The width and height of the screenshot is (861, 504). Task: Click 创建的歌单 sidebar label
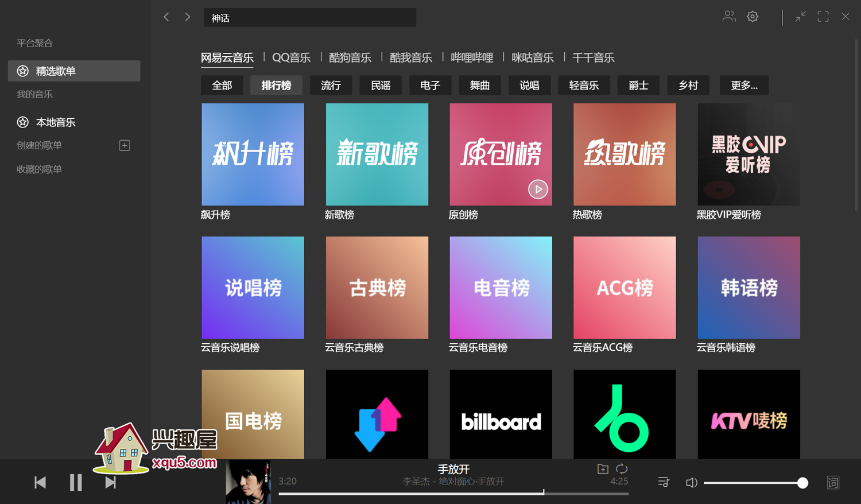(x=39, y=146)
